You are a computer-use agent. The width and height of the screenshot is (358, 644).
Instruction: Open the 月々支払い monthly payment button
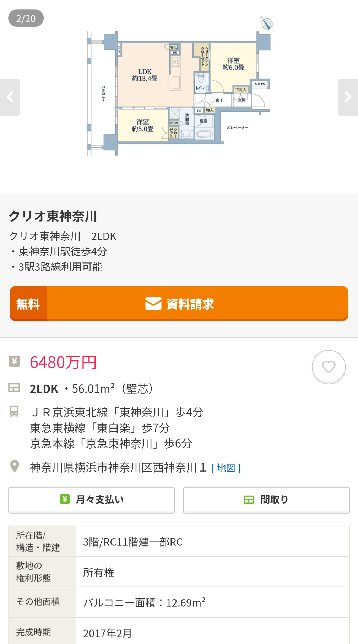92,500
